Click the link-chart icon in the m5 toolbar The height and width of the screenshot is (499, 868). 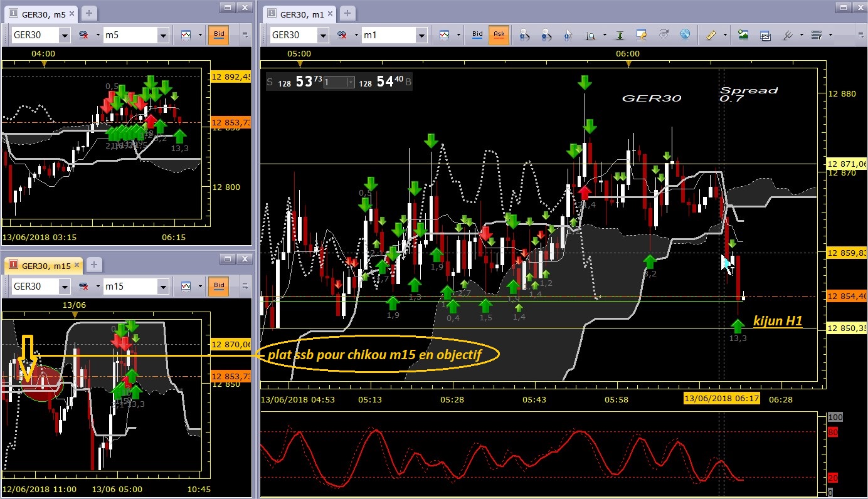pos(83,35)
